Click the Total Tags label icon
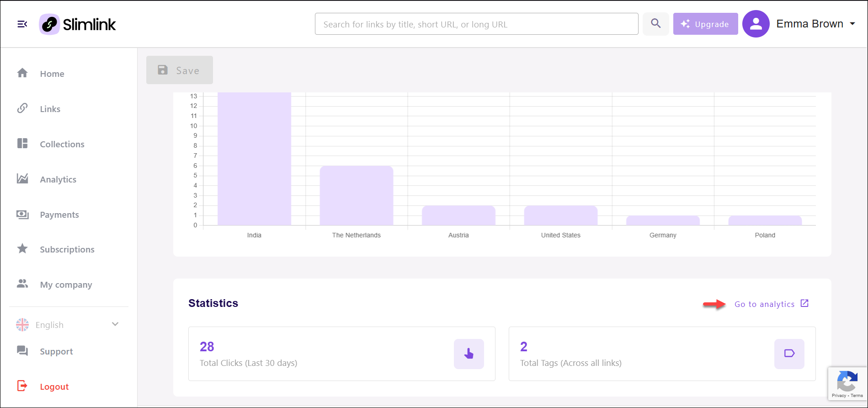Screen dimensions: 868x408 [x=789, y=354]
